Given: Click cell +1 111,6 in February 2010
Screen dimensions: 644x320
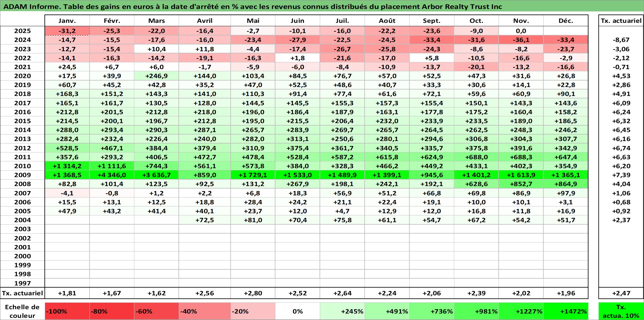Looking at the screenshot, I should 112,166.
